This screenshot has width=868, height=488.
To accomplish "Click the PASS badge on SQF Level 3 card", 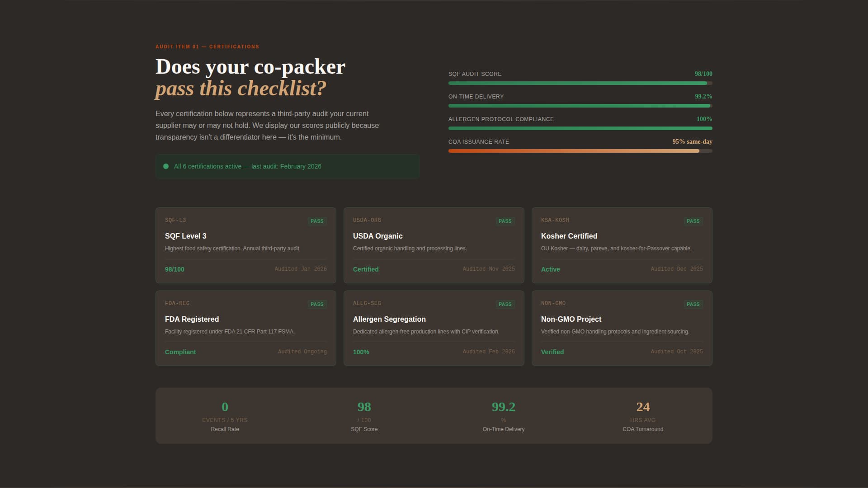I will point(317,221).
